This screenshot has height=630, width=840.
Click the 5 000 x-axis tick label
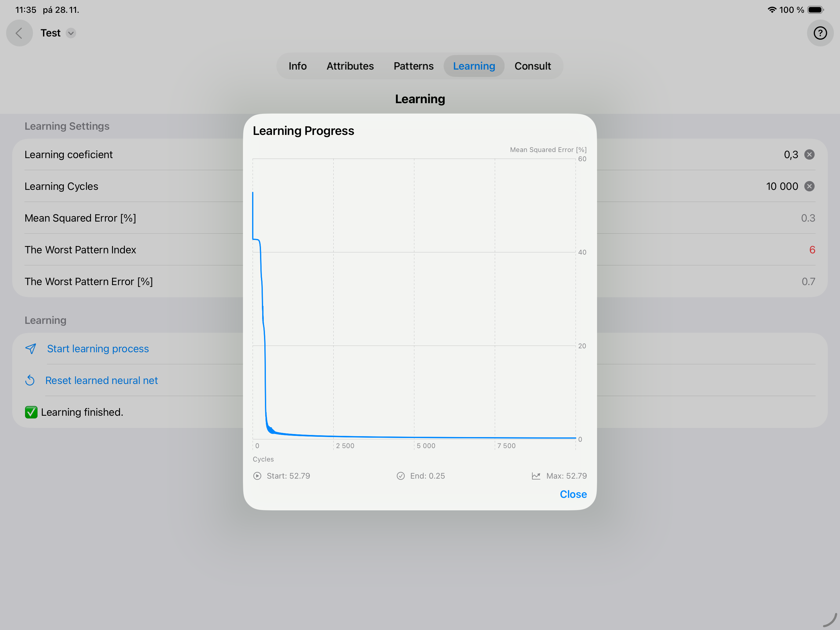(x=426, y=446)
